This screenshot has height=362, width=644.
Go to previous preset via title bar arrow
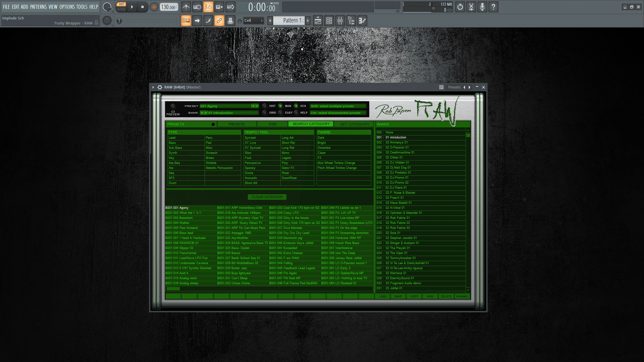[x=464, y=87]
